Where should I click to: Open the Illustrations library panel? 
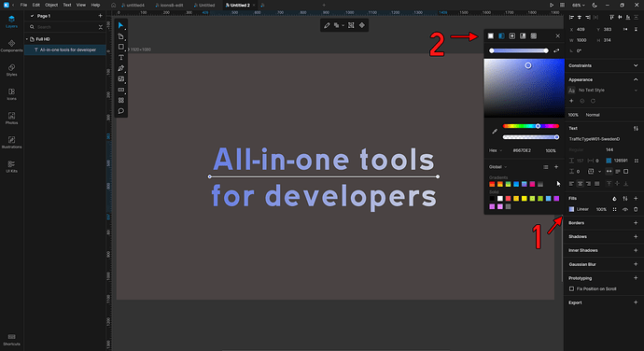[11, 143]
